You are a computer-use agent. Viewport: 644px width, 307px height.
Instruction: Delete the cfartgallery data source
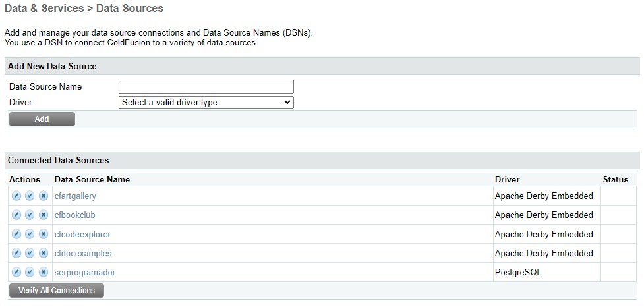tap(43, 196)
